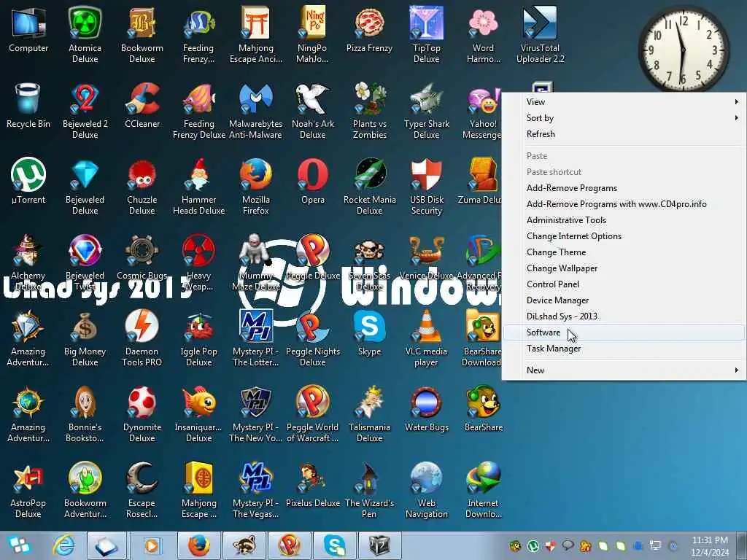Select the Chuzzle Deluxe desktop icon
This screenshot has height=560, width=747.
pos(142,186)
